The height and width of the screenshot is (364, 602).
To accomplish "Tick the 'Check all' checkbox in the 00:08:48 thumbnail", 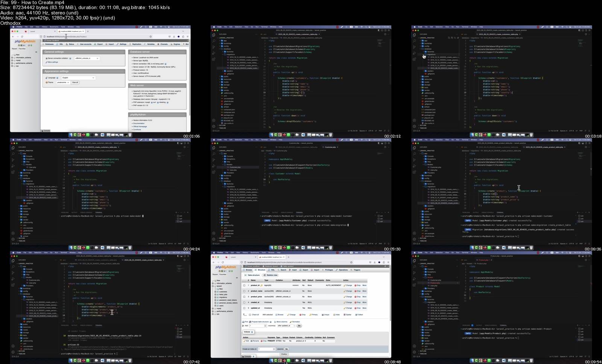I will tap(249, 315).
